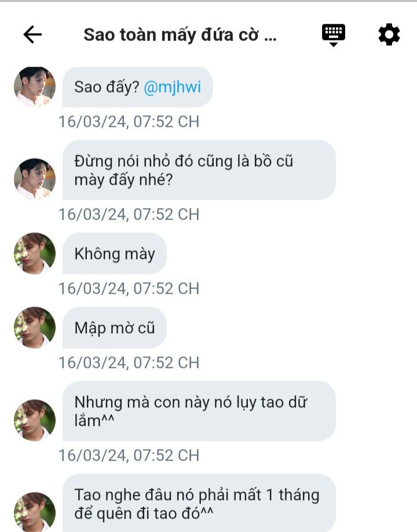The image size is (417, 532).
Task: Select the 'Sao đấy?' message bubble
Action: [x=138, y=87]
